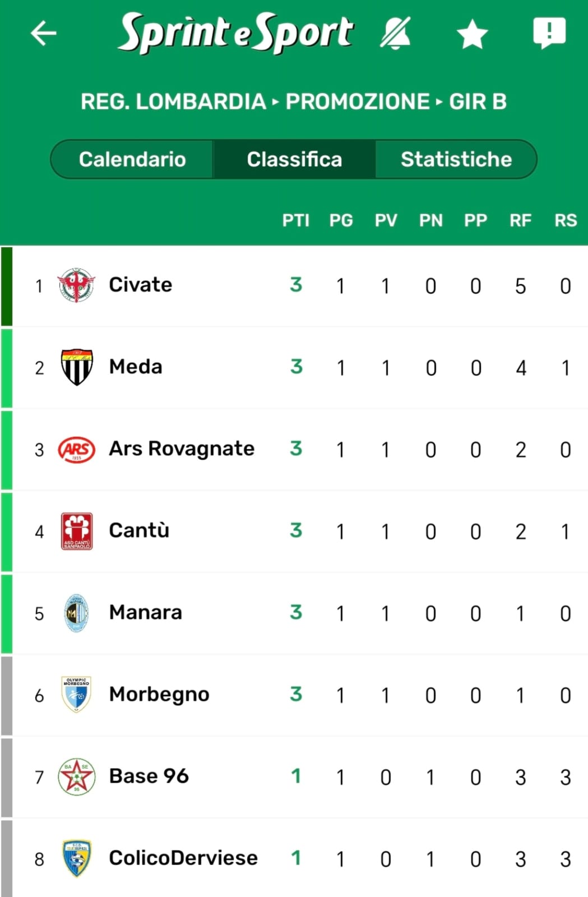Switch to the Calendario tab

[132, 159]
